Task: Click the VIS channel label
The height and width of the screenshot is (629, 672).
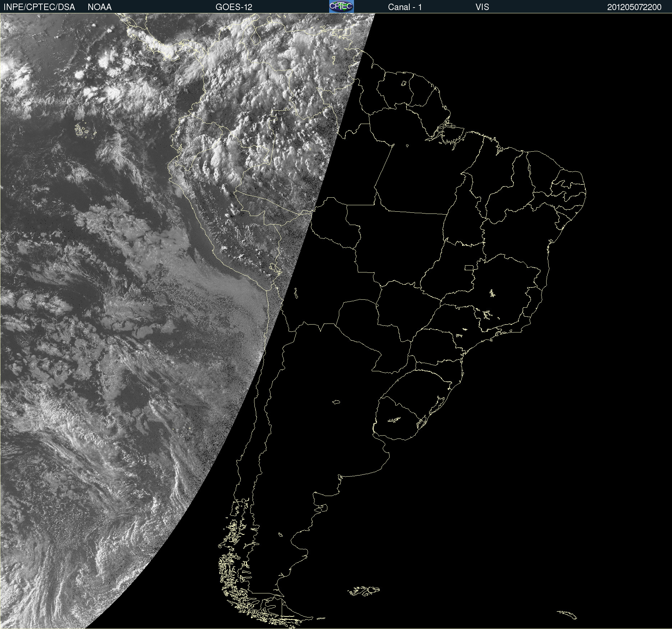Action: tap(482, 7)
